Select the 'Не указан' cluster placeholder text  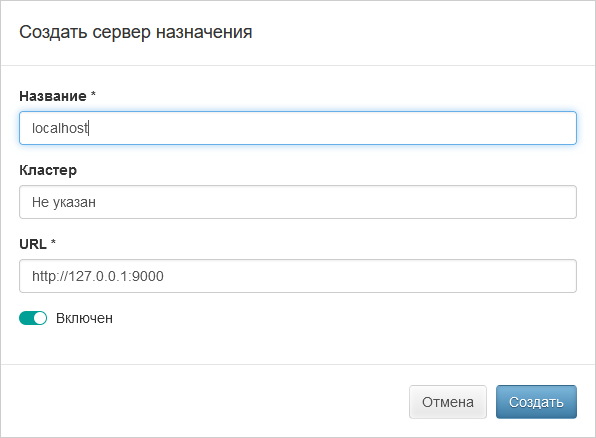(64, 202)
